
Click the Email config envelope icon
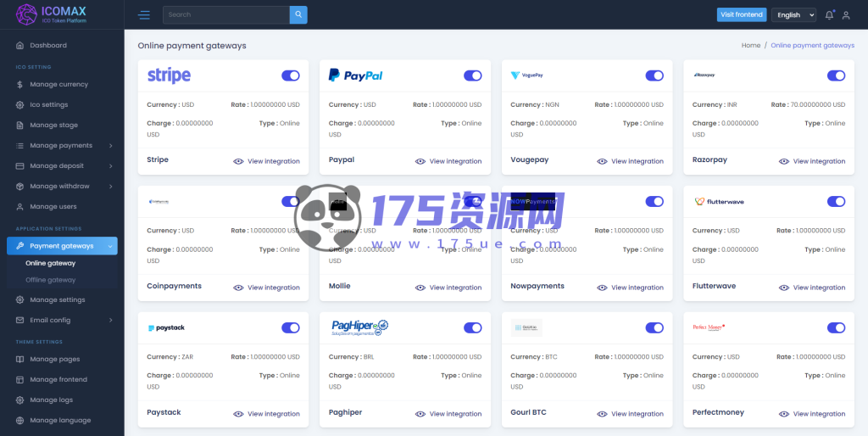[x=20, y=320]
